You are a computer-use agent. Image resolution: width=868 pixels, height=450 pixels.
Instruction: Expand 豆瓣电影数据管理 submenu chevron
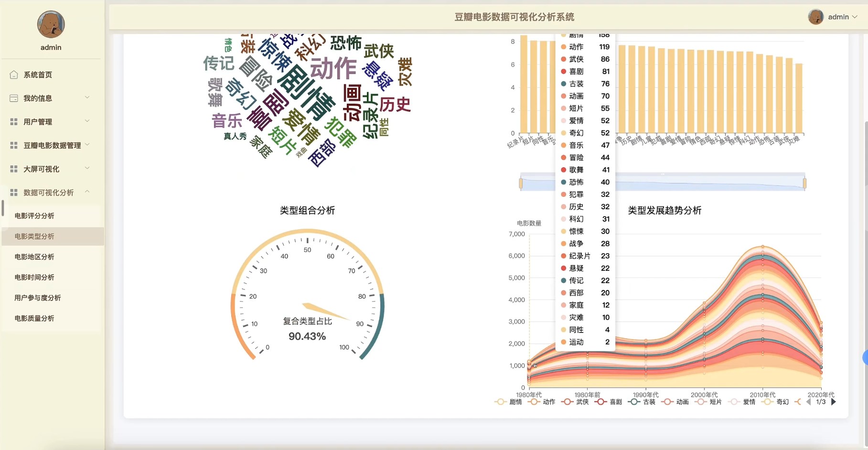point(87,144)
